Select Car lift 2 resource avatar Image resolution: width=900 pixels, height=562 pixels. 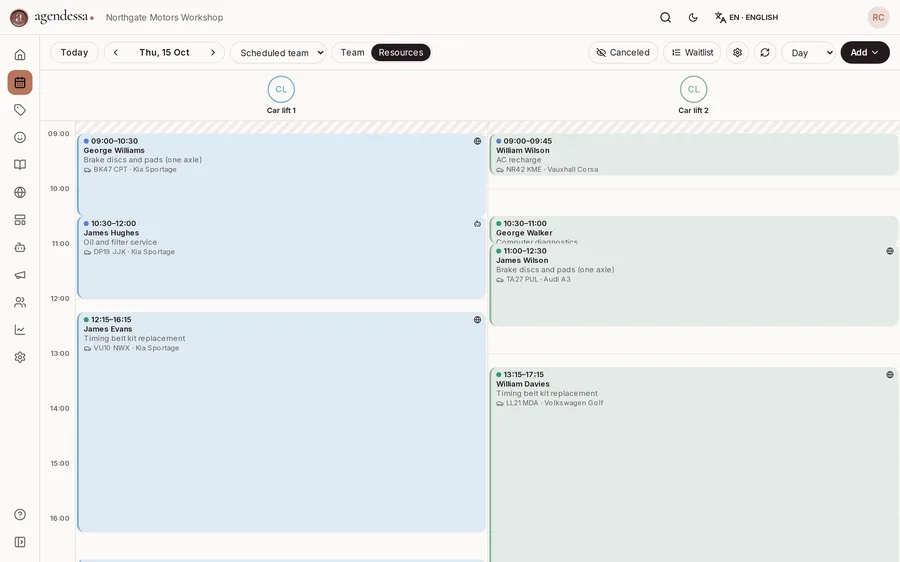coord(693,90)
